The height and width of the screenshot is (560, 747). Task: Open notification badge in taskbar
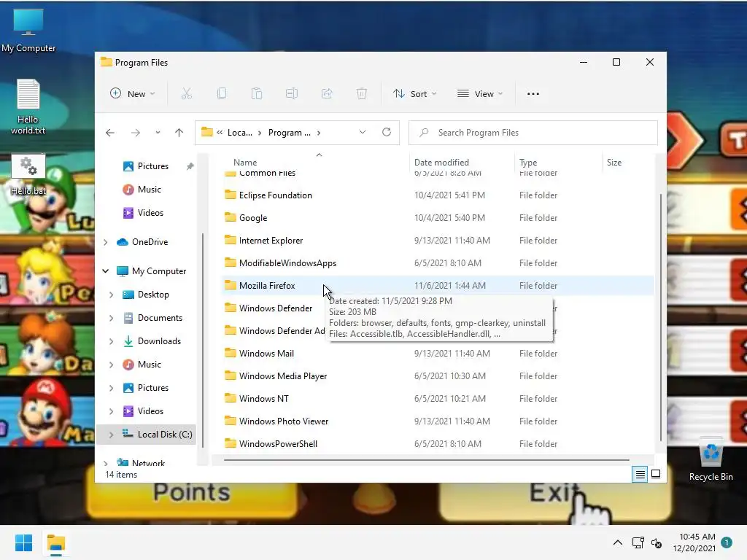pyautogui.click(x=727, y=542)
